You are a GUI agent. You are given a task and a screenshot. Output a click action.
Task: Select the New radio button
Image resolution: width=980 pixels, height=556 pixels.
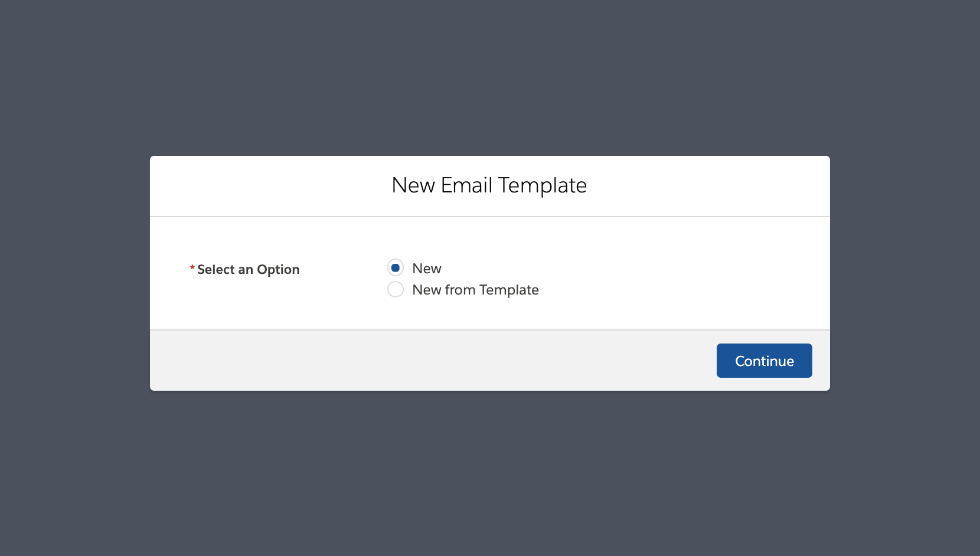pyautogui.click(x=396, y=268)
